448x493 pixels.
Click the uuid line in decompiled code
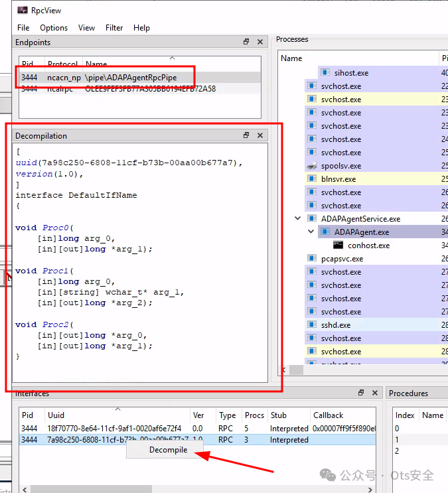129,163
